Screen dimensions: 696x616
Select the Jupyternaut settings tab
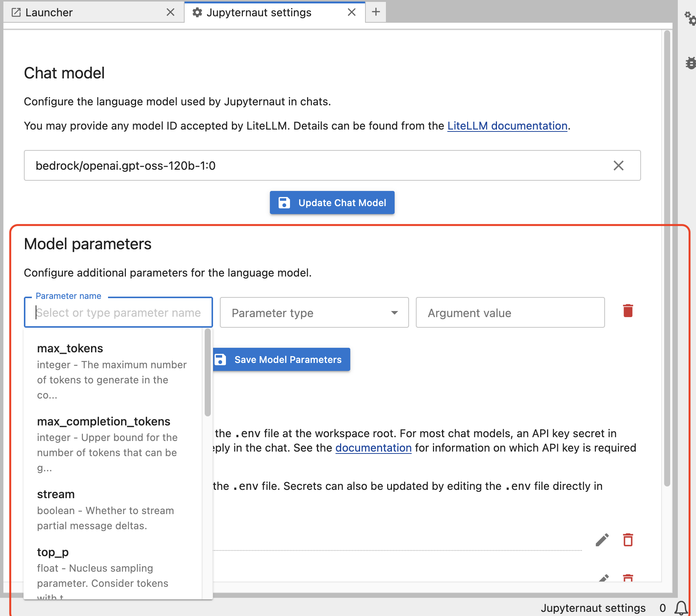pos(274,13)
